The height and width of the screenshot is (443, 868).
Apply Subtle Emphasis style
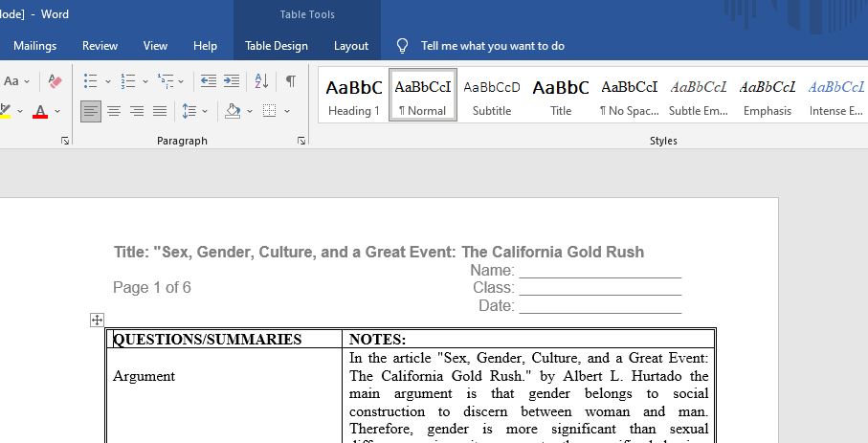pyautogui.click(x=698, y=96)
